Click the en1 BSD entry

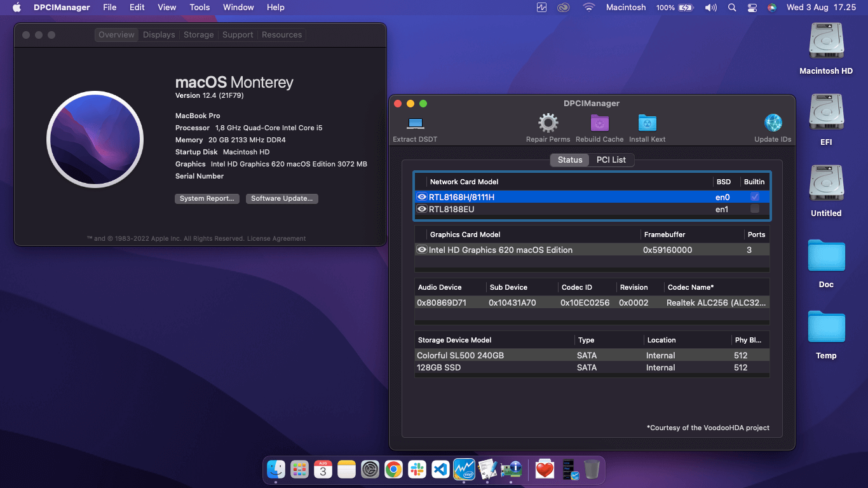click(722, 209)
